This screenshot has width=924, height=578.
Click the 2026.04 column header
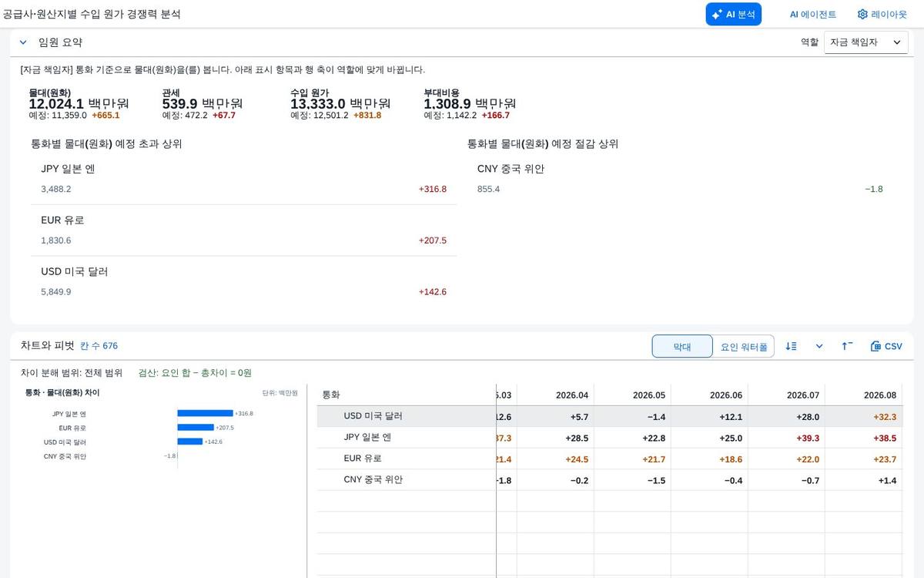pos(555,395)
